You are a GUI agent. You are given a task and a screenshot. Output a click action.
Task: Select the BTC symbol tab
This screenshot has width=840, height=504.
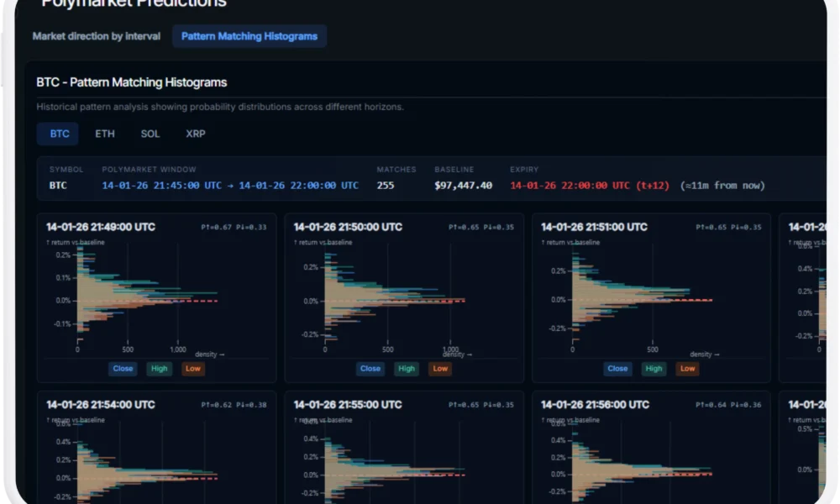[x=58, y=134]
